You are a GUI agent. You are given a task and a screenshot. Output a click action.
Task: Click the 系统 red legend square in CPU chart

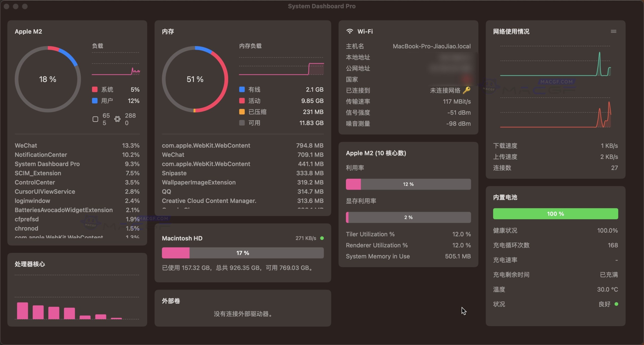pos(95,89)
